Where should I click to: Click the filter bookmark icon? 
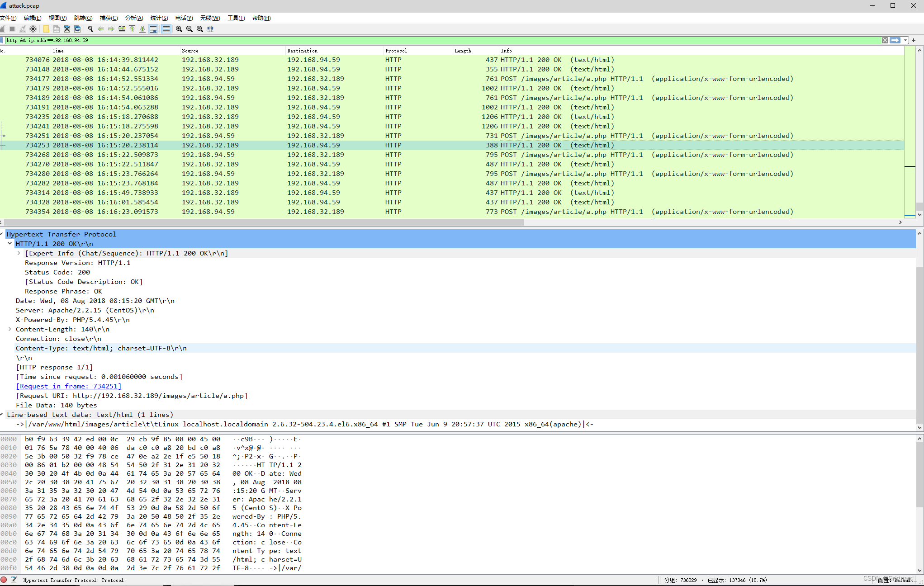(x=2, y=40)
